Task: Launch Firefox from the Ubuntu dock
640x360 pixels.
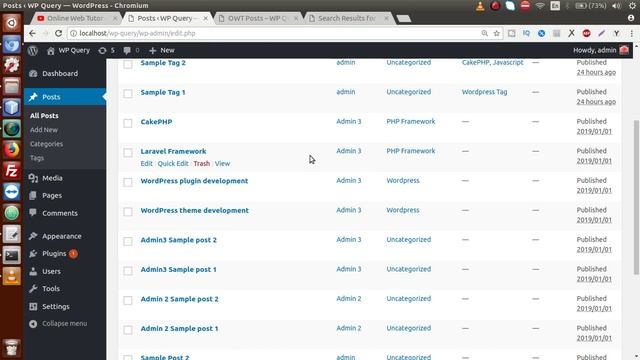Action: click(x=11, y=149)
